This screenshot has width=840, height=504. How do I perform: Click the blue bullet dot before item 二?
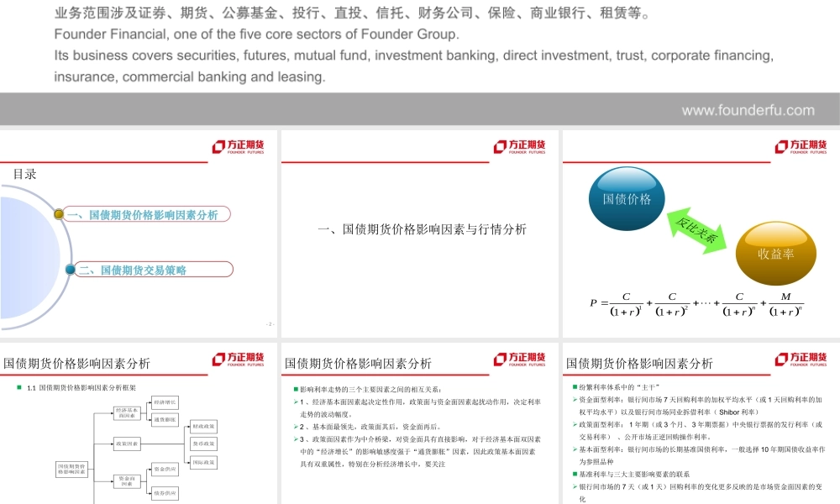(71, 270)
